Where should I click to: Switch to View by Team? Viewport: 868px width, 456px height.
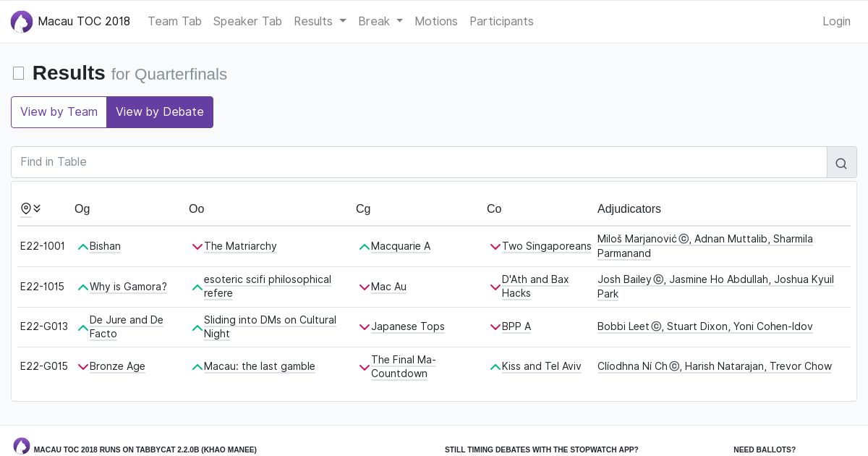59,112
